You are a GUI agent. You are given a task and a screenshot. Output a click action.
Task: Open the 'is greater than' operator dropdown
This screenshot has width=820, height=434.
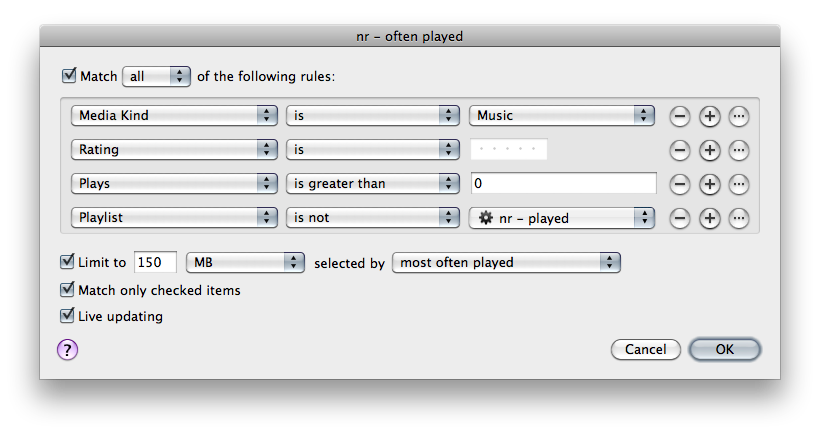point(372,184)
